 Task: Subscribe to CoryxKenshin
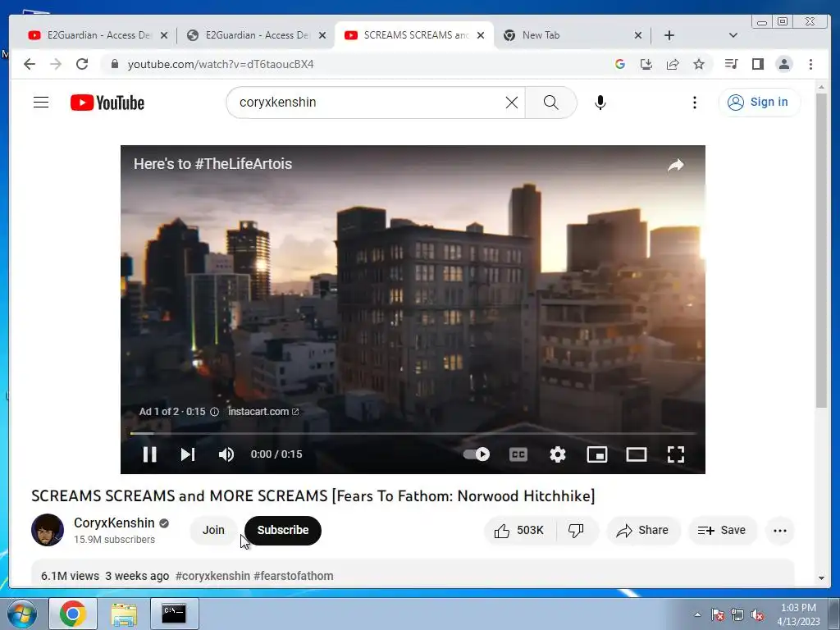click(283, 531)
